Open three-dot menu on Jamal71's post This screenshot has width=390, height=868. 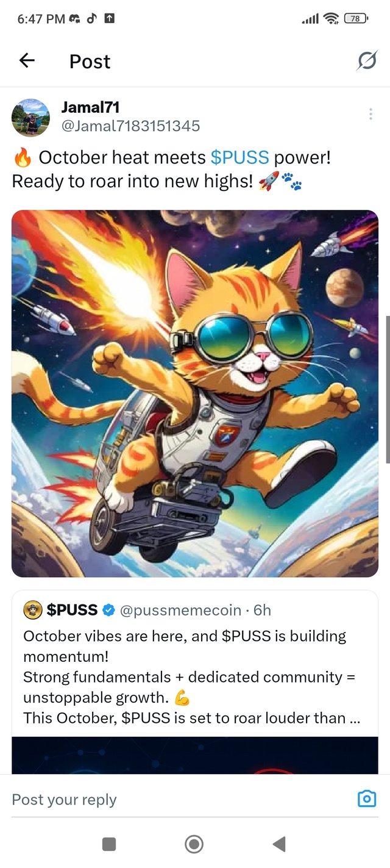[x=370, y=114]
